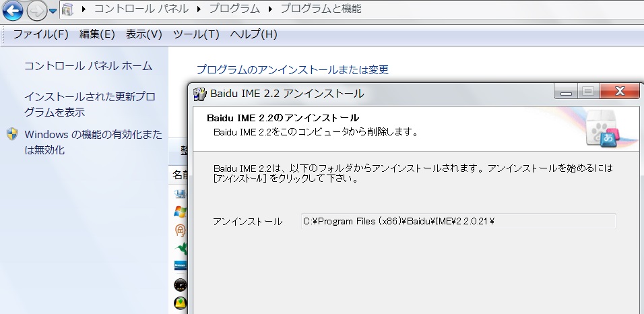Open the 表示(V) menu
This screenshot has height=314, width=644.
pyautogui.click(x=143, y=34)
